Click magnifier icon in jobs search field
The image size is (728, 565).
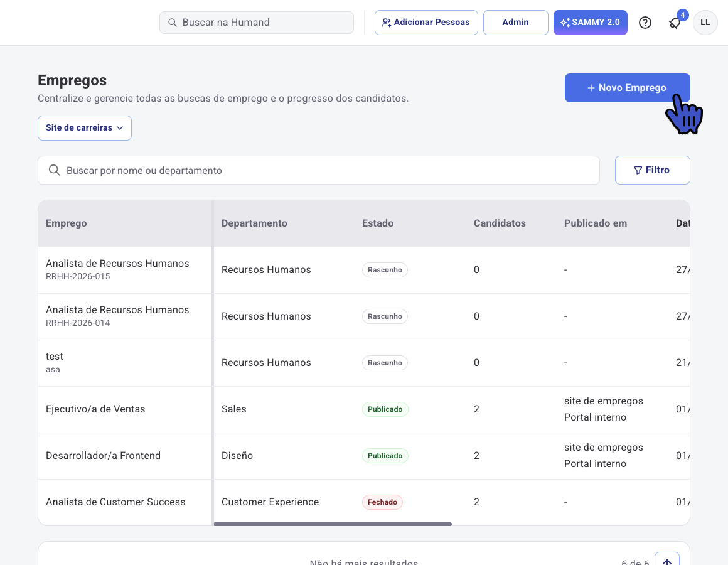(x=55, y=170)
